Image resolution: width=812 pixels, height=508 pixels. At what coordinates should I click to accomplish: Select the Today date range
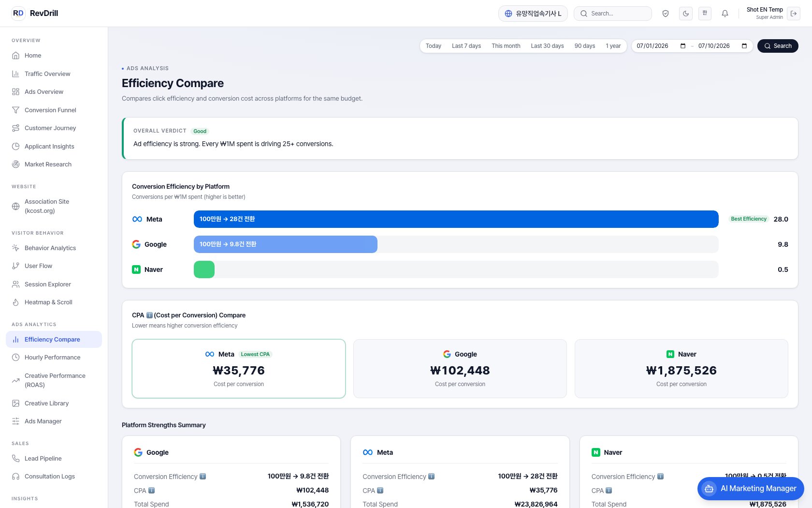click(434, 46)
